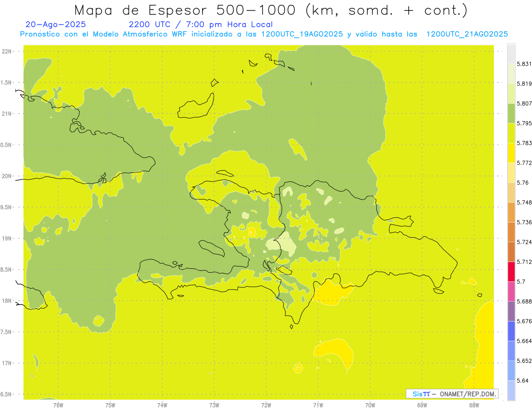Click the 1.5N latitude axis label
The image size is (532, 411).
(x=6, y=82)
